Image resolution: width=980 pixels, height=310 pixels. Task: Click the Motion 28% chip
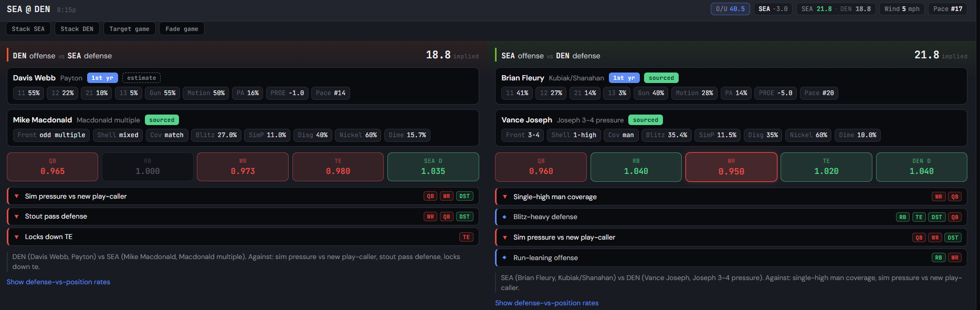coord(694,93)
